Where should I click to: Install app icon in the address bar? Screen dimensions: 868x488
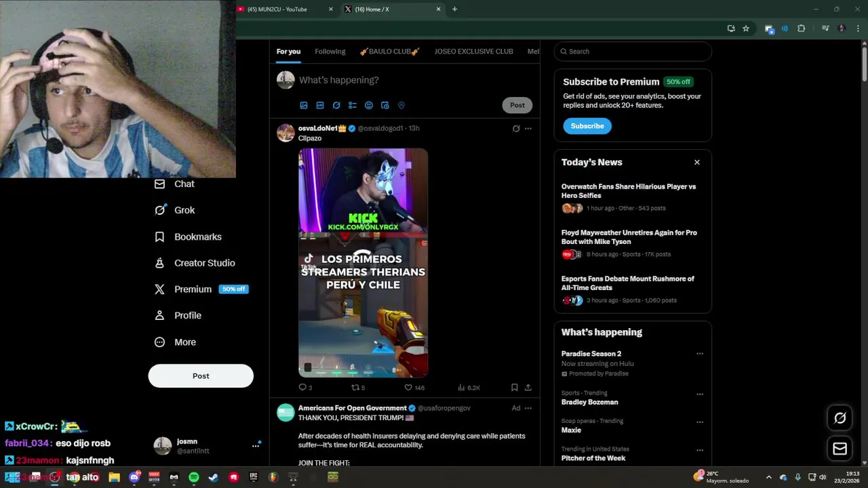(x=731, y=28)
